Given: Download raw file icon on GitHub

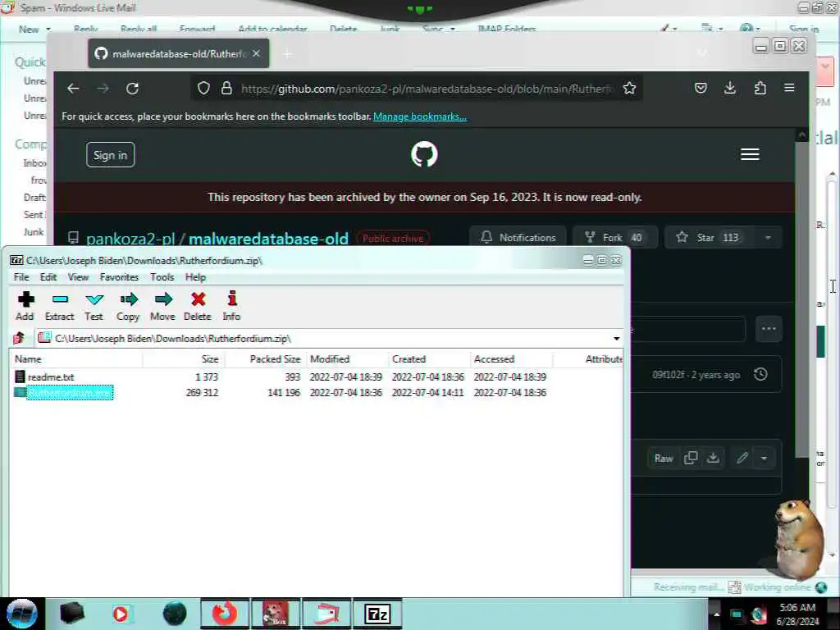Looking at the screenshot, I should click(x=713, y=458).
